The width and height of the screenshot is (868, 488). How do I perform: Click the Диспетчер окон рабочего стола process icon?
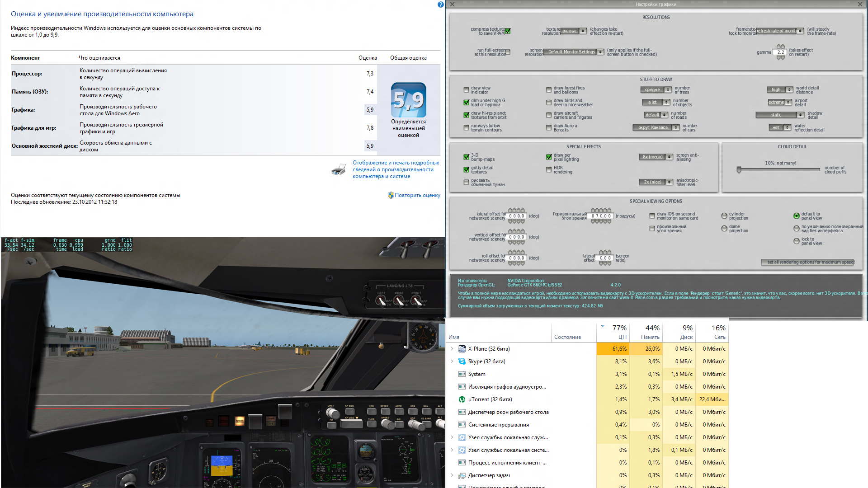[x=462, y=412]
